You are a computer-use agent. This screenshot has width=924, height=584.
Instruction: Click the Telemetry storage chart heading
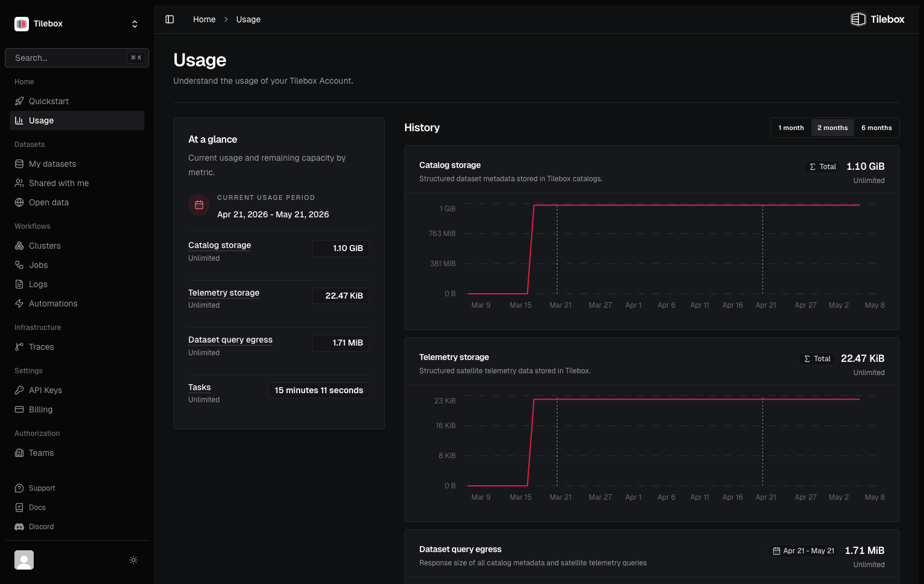click(x=454, y=357)
